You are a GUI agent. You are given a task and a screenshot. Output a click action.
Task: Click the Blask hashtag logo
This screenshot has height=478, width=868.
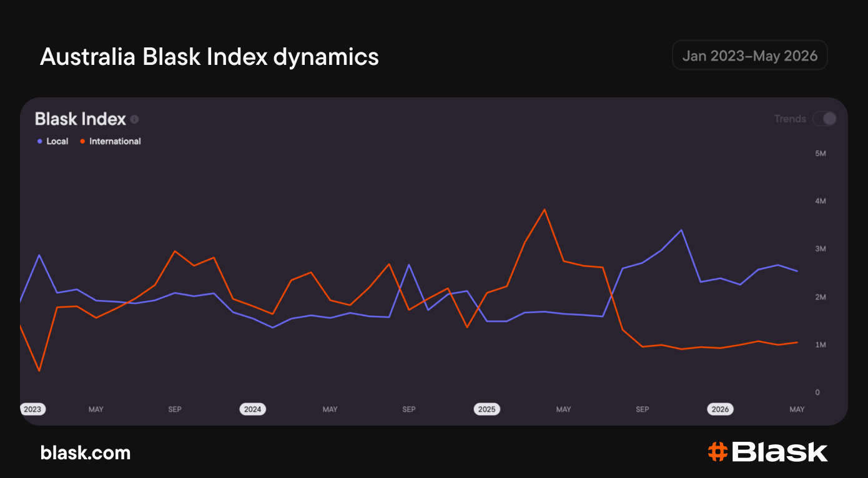[x=767, y=452]
